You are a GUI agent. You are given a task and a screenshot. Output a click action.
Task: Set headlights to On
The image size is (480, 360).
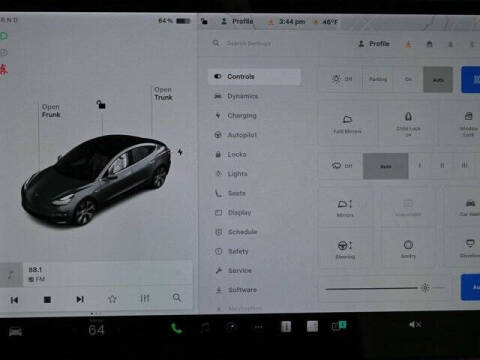pos(408,79)
